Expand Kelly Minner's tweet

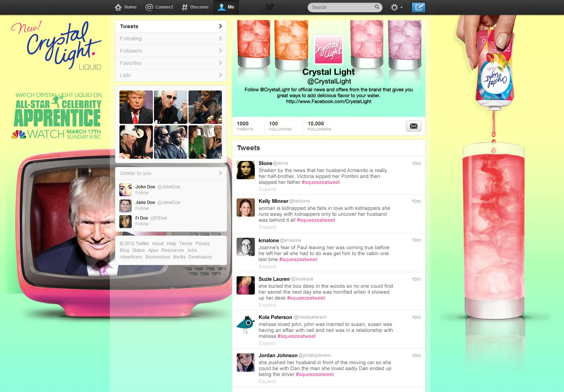[x=267, y=227]
